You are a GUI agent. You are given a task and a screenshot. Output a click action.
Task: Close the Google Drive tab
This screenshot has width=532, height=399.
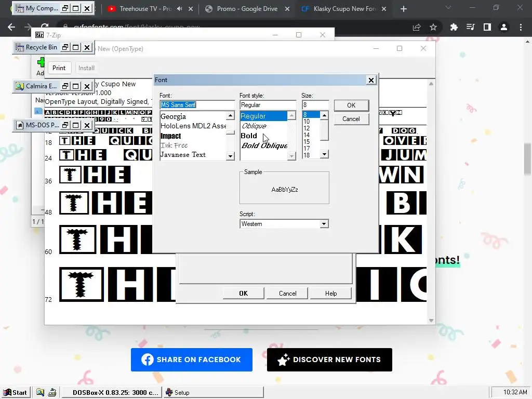pyautogui.click(x=287, y=9)
